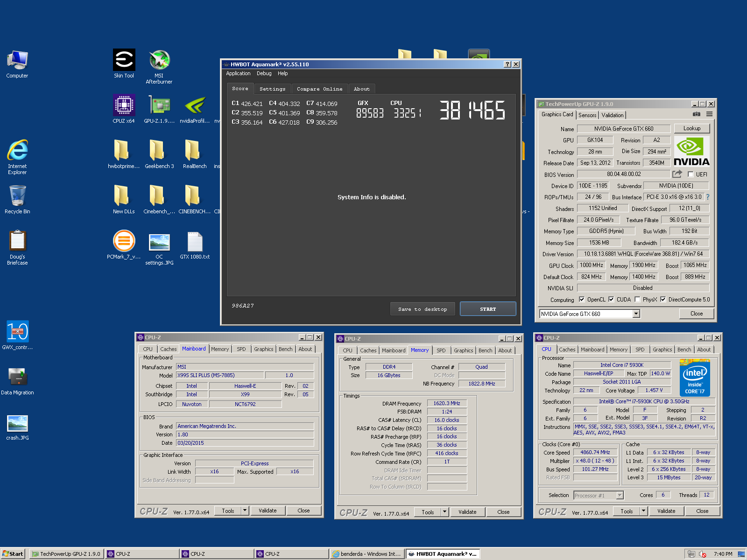Open the Geekbench 3 folder
Viewport: 747px width, 560px height.
(159, 154)
